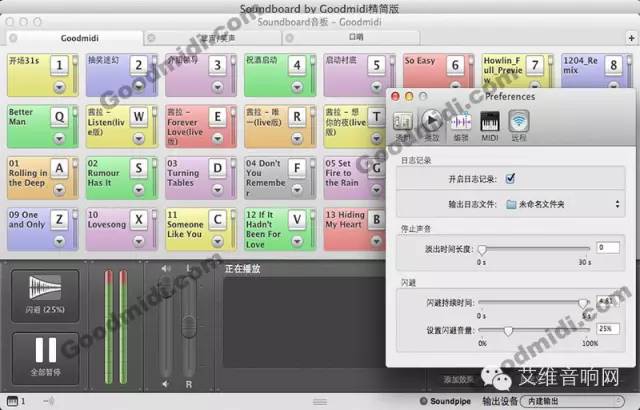Viewport: 640px width, 410px height.
Task: Click hotkey 1 on the 开场31s pad
Action: point(59,65)
